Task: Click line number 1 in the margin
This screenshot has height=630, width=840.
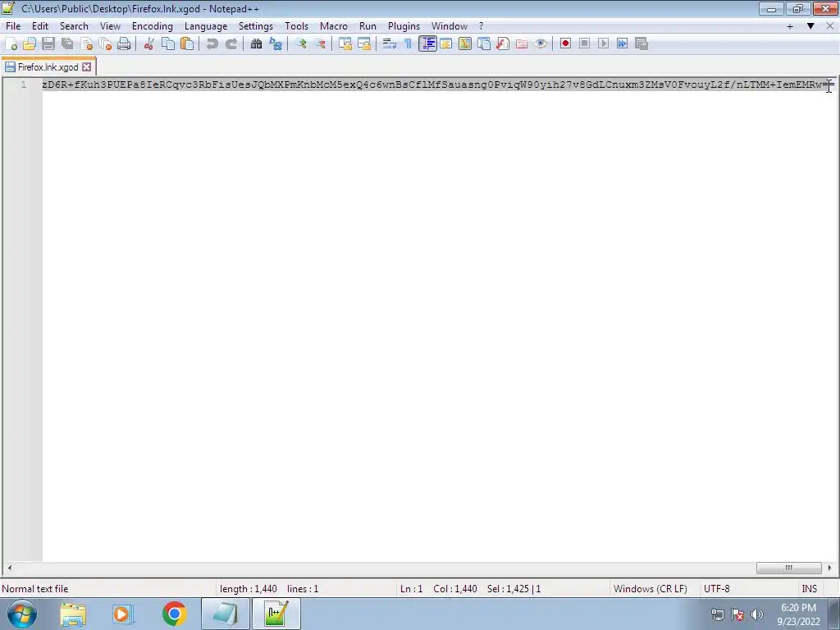Action: point(24,84)
